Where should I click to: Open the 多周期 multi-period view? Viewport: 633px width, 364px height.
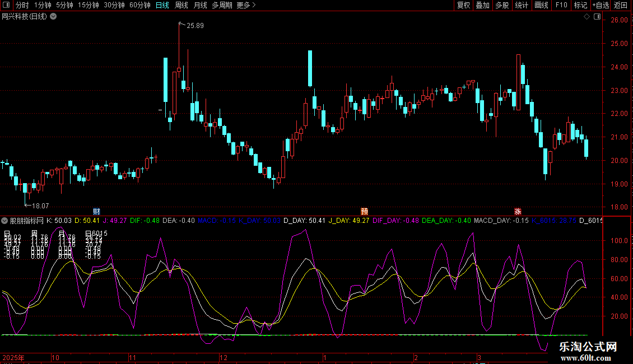point(222,5)
